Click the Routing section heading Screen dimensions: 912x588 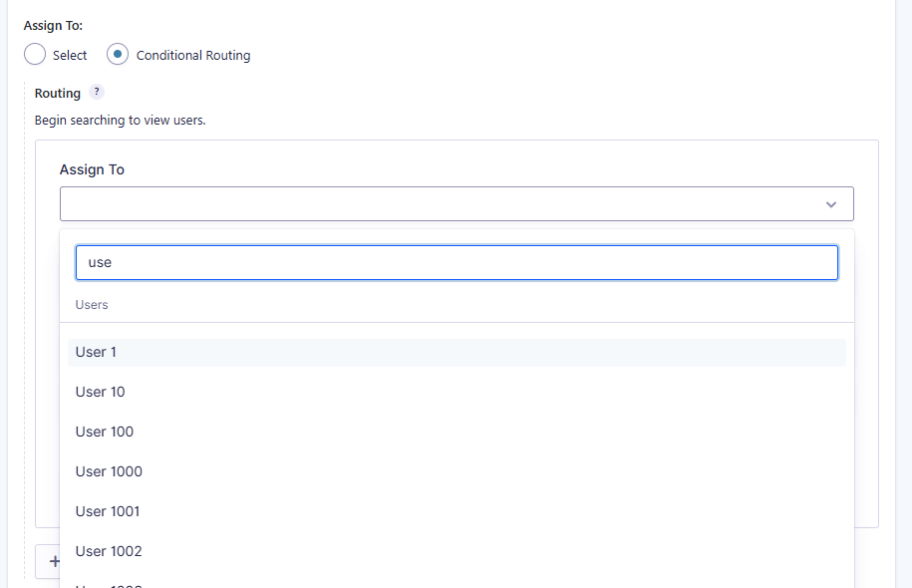pos(58,93)
